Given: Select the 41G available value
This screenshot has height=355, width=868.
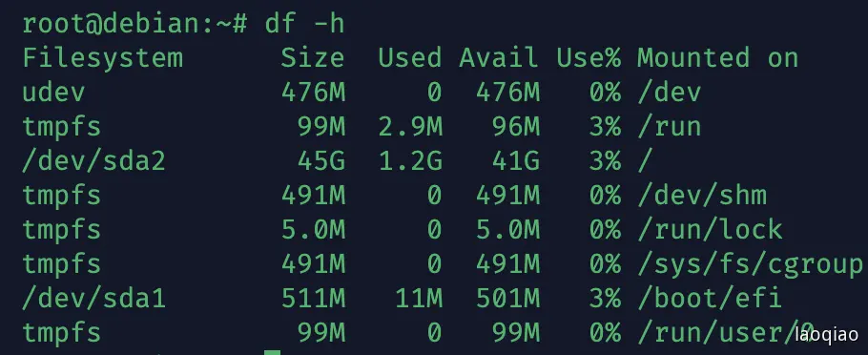Looking at the screenshot, I should tap(516, 161).
